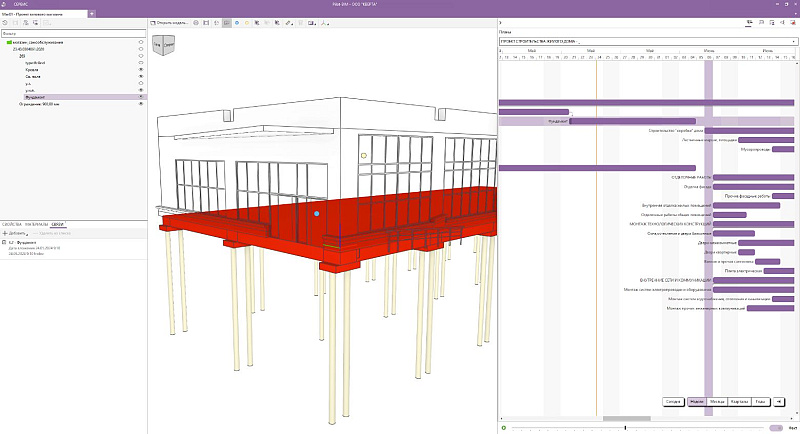Toggle visibility of the row below Кровля
This screenshot has height=434, width=800.
tap(141, 76)
